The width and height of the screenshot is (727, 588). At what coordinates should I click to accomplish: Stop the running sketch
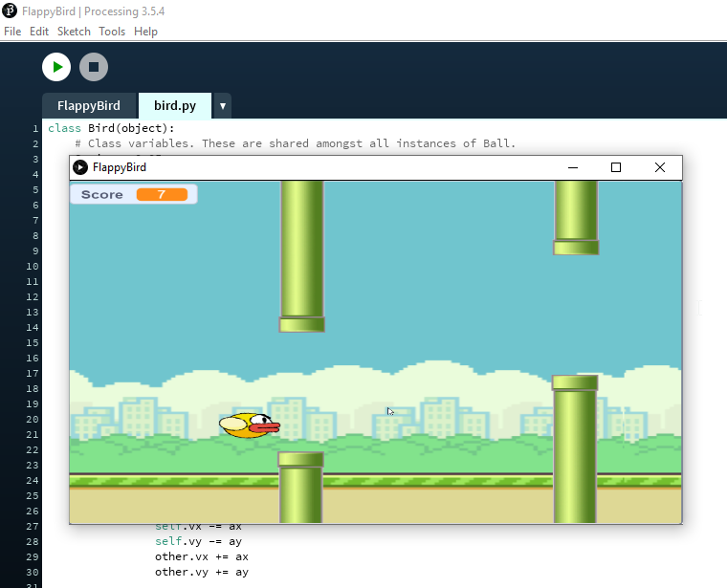(93, 67)
